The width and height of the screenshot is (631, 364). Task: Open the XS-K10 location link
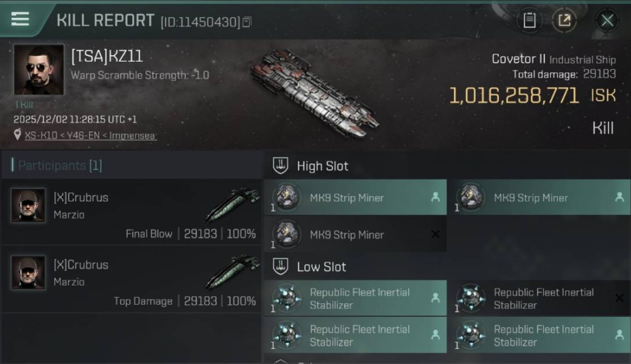[x=91, y=135]
